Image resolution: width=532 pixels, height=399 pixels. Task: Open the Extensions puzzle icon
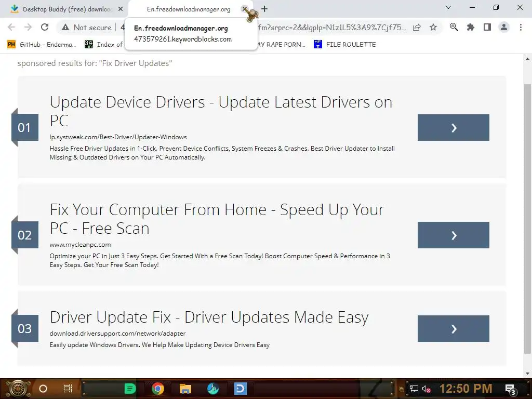click(x=470, y=27)
